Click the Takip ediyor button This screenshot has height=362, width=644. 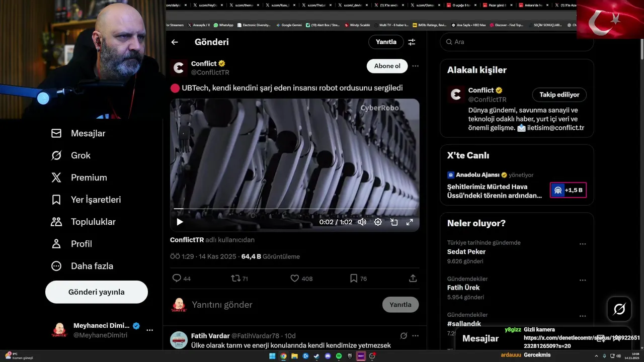(559, 95)
